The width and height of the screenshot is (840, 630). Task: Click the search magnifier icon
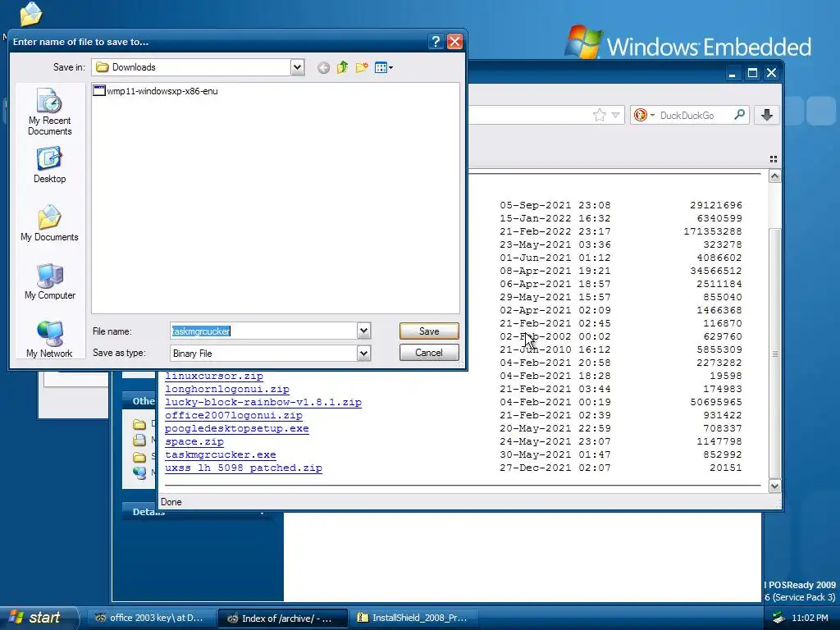point(739,115)
